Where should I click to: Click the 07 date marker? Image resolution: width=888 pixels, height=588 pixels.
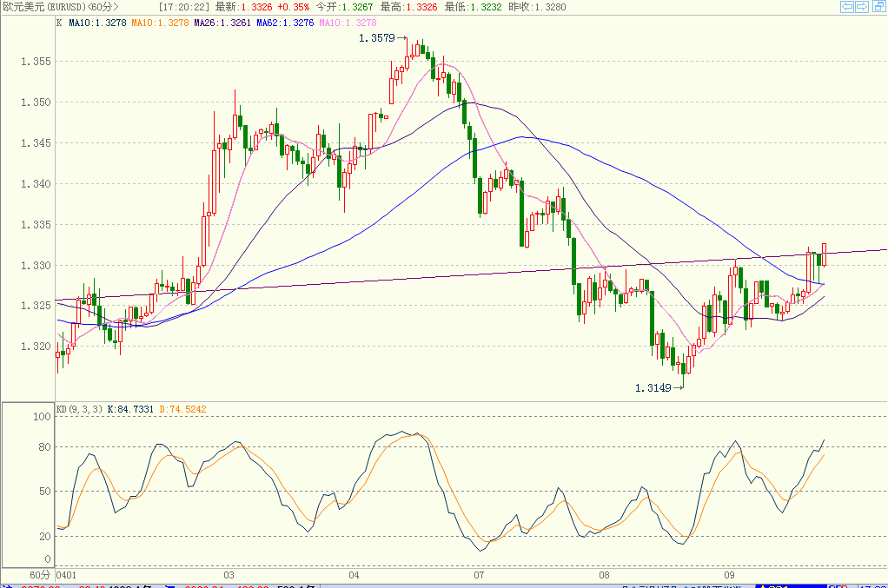coord(479,575)
